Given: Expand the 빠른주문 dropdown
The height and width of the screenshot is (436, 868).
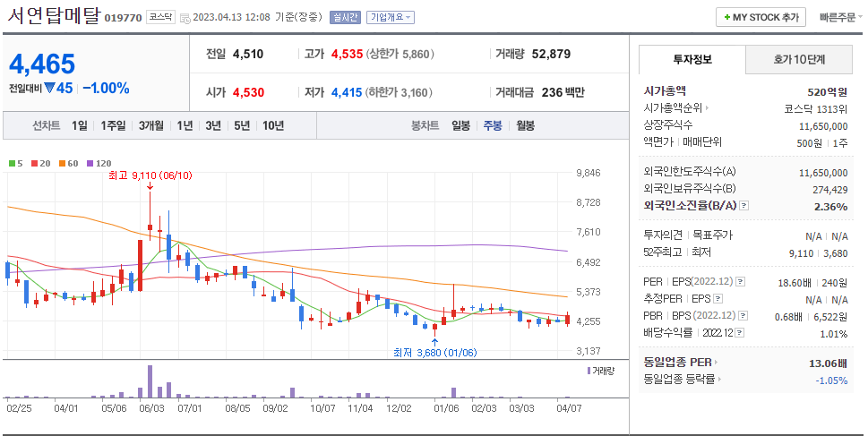Looking at the screenshot, I should [841, 18].
